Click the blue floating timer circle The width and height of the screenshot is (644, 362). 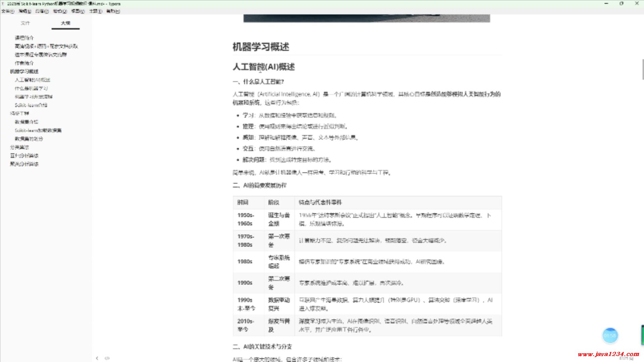tap(610, 335)
